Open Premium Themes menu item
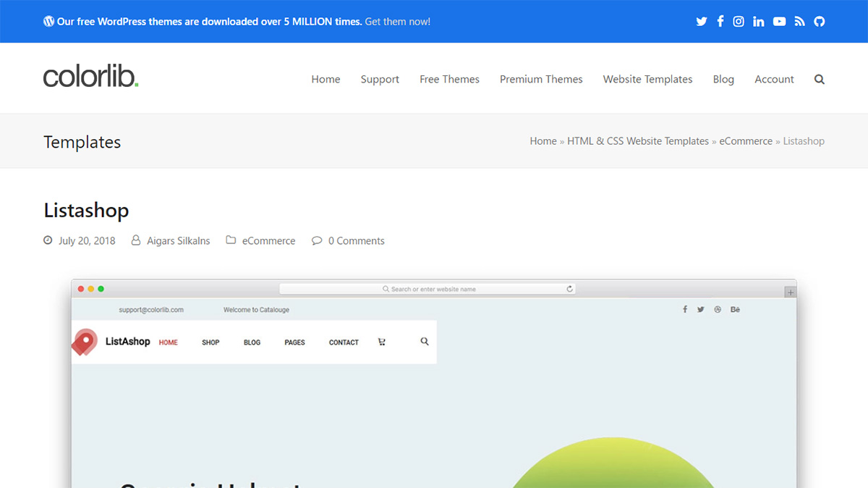 click(x=541, y=80)
